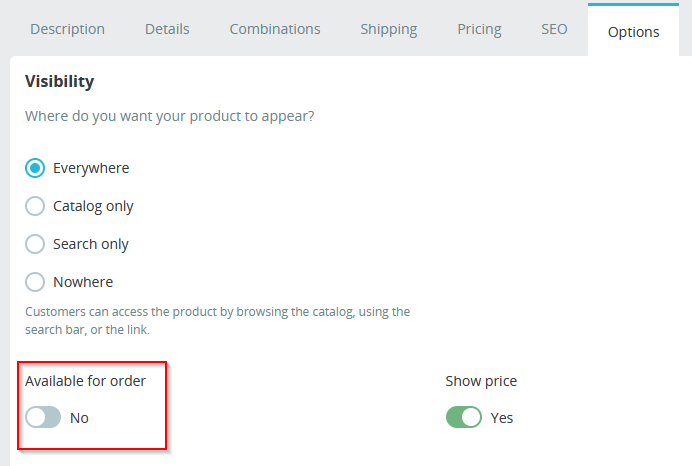Screen dimensions: 692x466
Task: Switch to the Details tab
Action: (167, 29)
